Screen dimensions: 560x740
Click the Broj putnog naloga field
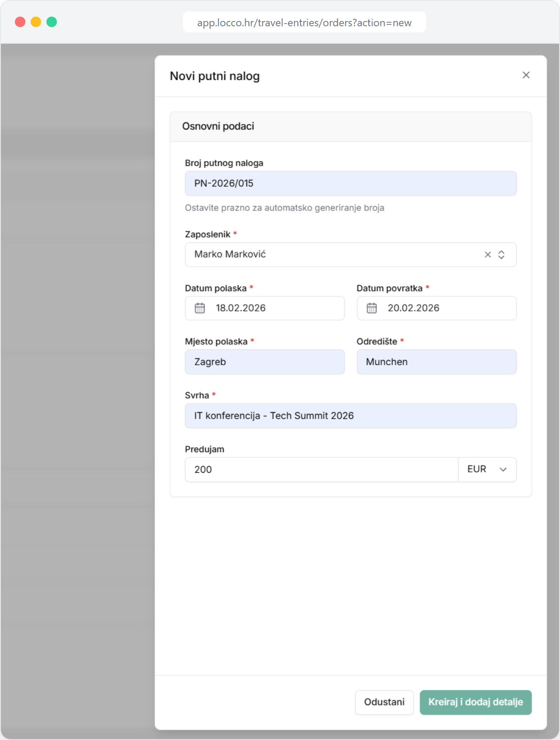[x=350, y=183]
